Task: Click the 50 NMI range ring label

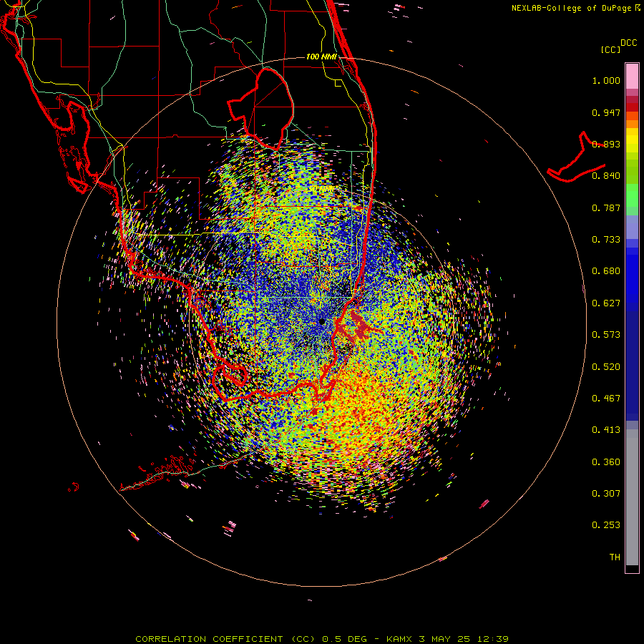Action: coord(321,188)
